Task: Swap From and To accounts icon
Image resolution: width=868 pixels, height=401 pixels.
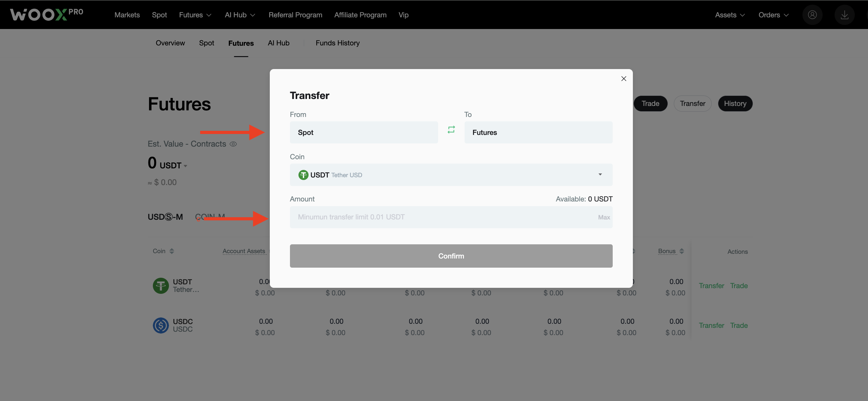Action: click(451, 130)
